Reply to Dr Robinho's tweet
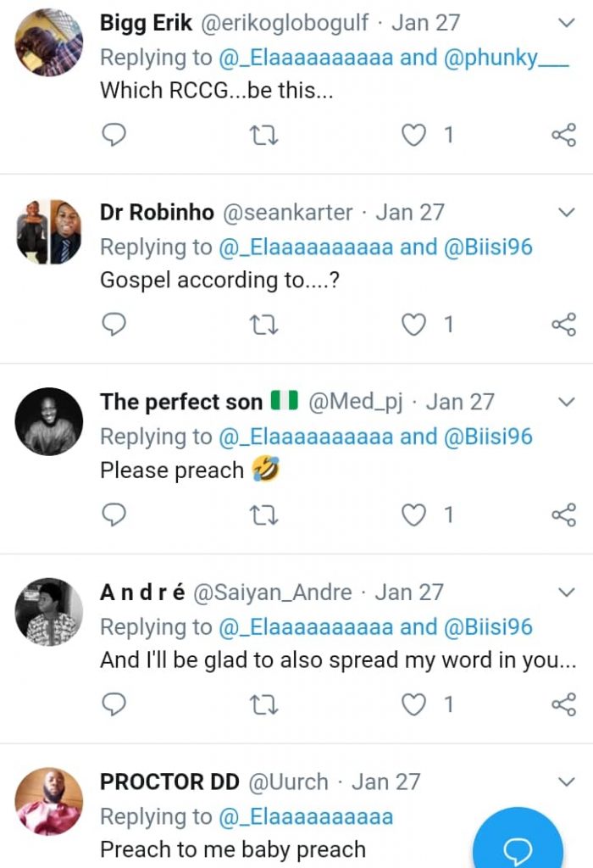Screen dimensions: 593x868 (x=114, y=324)
